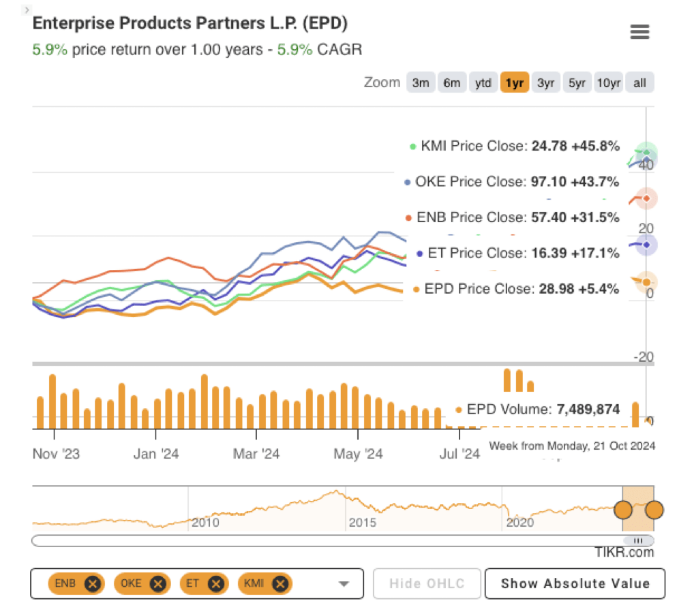Viewport: 679px width, 616px height.
Task: Remove the KMI ticker chip
Action: coord(280,583)
